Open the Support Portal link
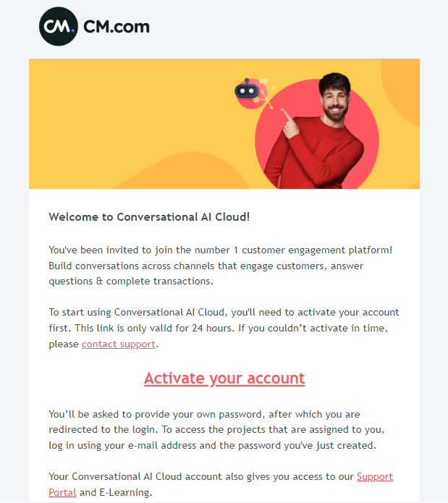 (374, 476)
